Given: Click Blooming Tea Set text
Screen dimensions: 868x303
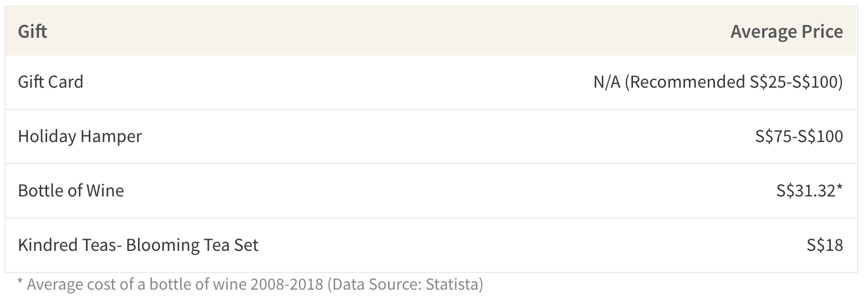Looking at the screenshot, I should [x=192, y=245].
